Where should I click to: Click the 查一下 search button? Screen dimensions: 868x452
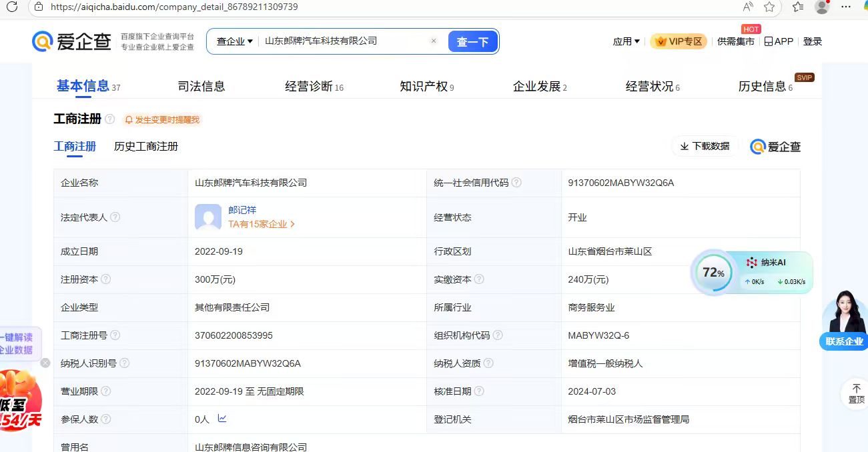pyautogui.click(x=472, y=41)
